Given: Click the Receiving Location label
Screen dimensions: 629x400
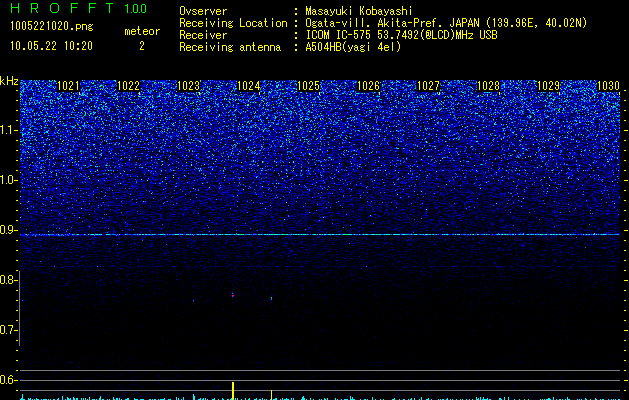Looking at the screenshot, I should click(x=233, y=23).
